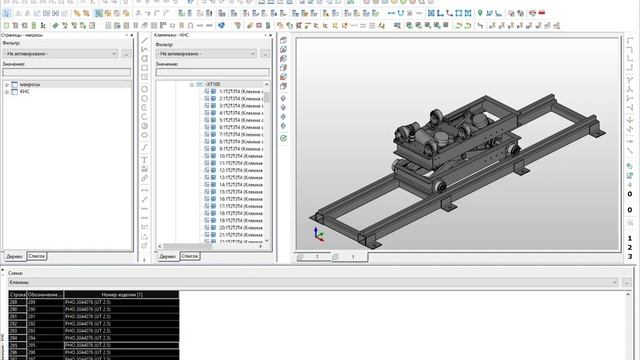This screenshot has width=640, height=360.
Task: Click the Обозначение column header
Action: coord(45,294)
